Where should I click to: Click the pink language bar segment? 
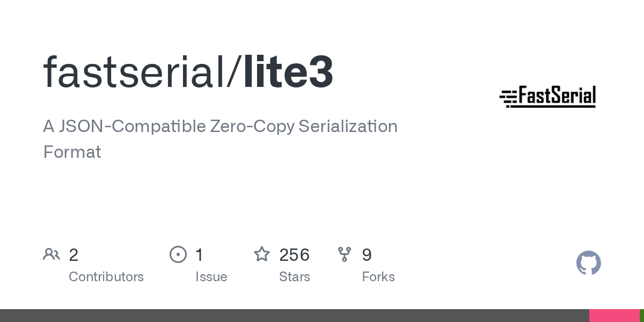click(x=614, y=316)
